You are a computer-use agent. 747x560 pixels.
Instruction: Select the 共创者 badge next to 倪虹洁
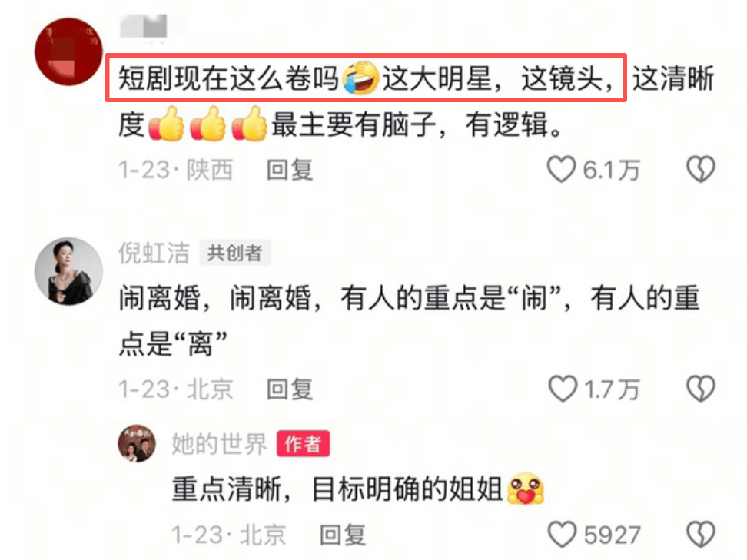pos(235,253)
